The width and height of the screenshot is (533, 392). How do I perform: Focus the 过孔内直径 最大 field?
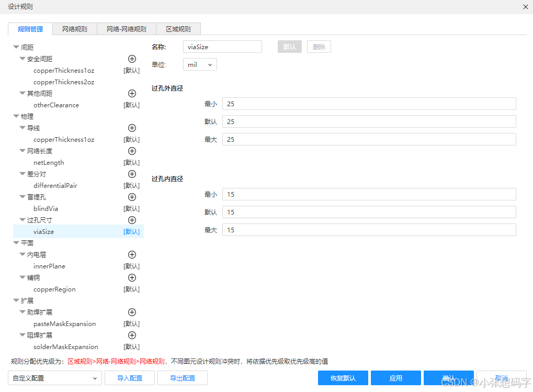point(369,230)
